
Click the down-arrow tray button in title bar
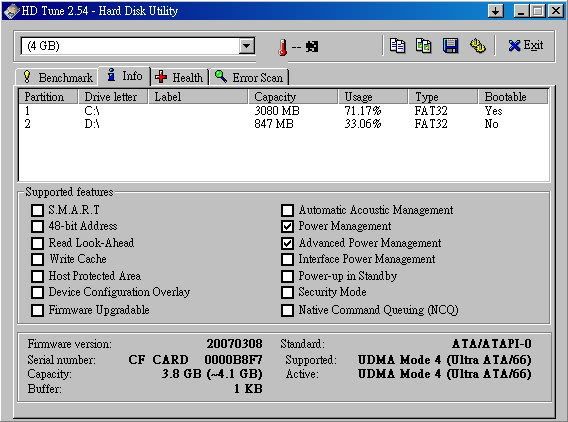tap(496, 11)
